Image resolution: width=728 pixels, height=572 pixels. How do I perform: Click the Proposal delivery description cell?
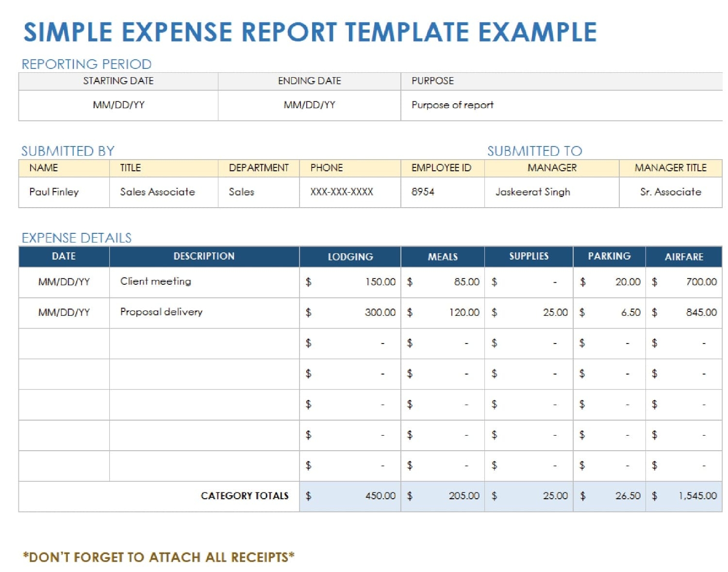161,312
